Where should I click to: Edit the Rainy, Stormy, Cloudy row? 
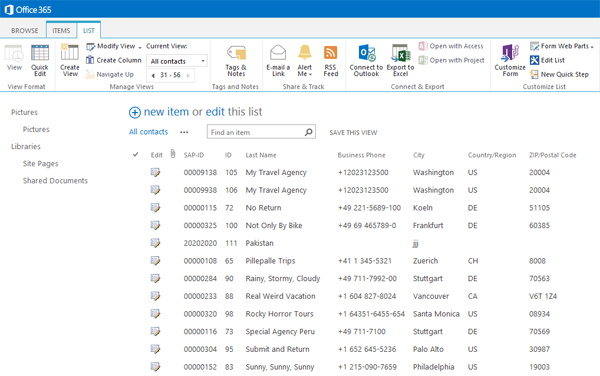click(x=155, y=278)
